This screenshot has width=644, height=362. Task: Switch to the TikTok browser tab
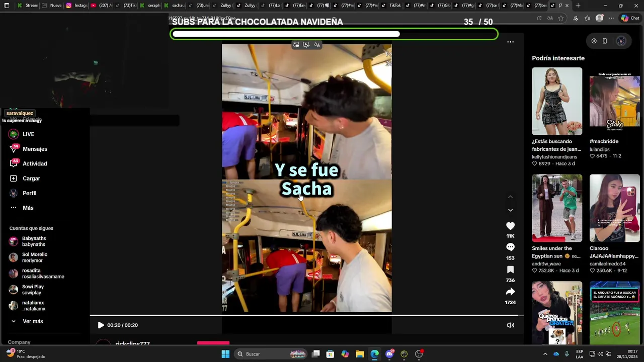[391, 6]
